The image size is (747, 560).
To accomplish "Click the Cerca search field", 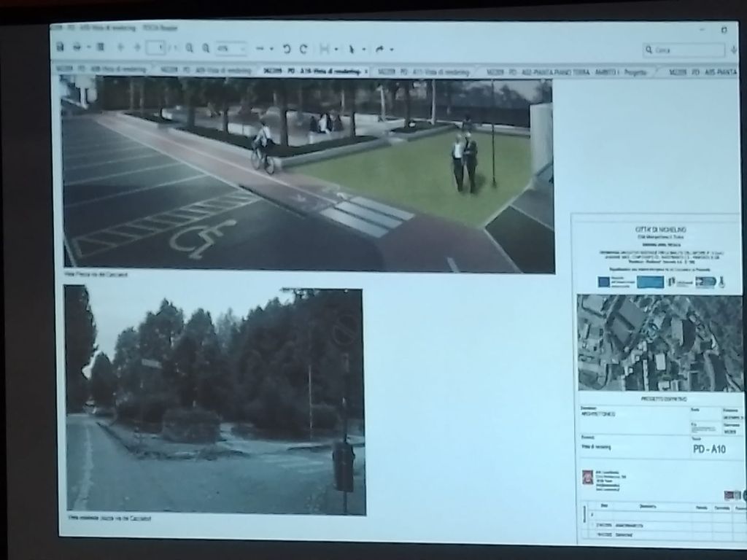I will 684,50.
